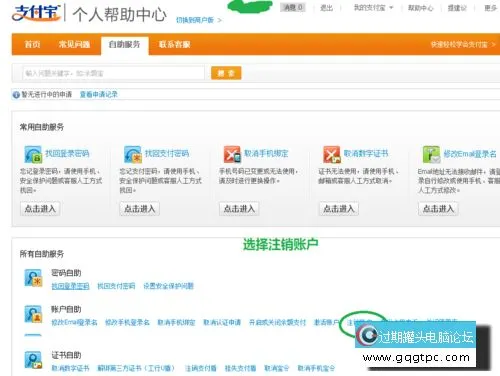This screenshot has height=376, width=500.
Task: Click the 账户自助 section icon
Action: coord(33,314)
